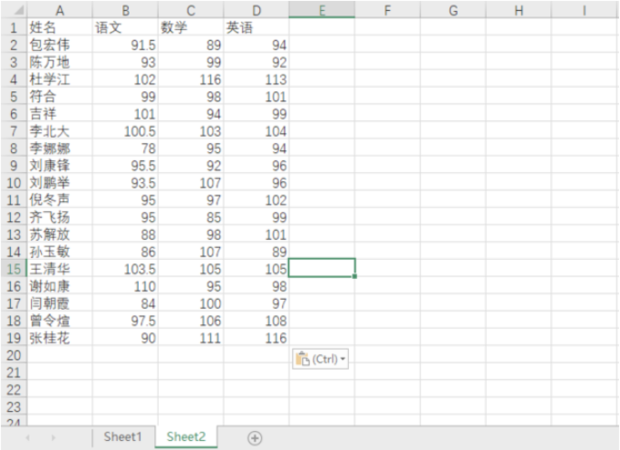Select the cell containing 陈万地
This screenshot has width=620, height=450.
point(60,62)
